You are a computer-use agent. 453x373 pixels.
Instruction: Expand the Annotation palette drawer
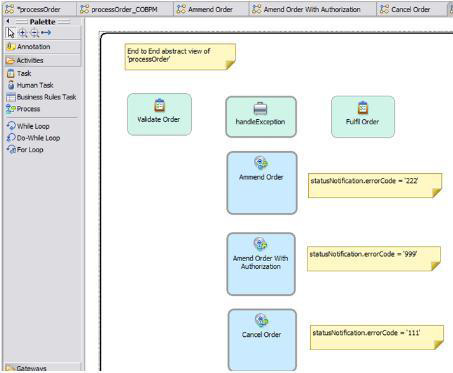pyautogui.click(x=42, y=47)
